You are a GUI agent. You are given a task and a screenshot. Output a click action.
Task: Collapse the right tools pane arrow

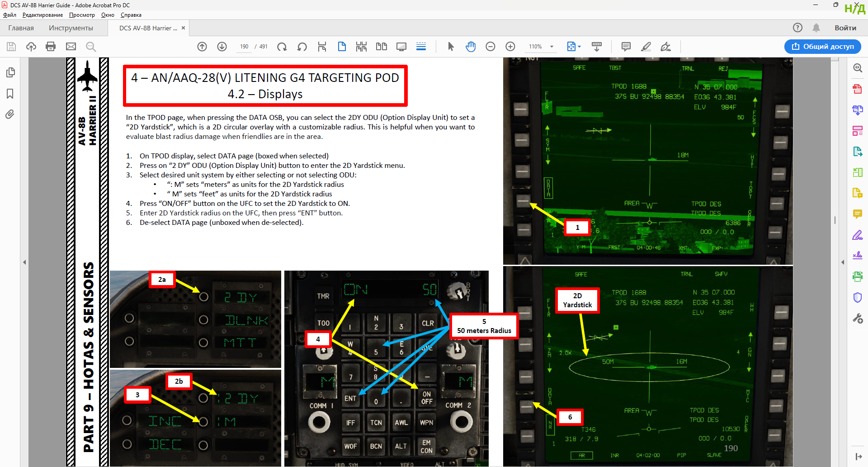pyautogui.click(x=843, y=262)
